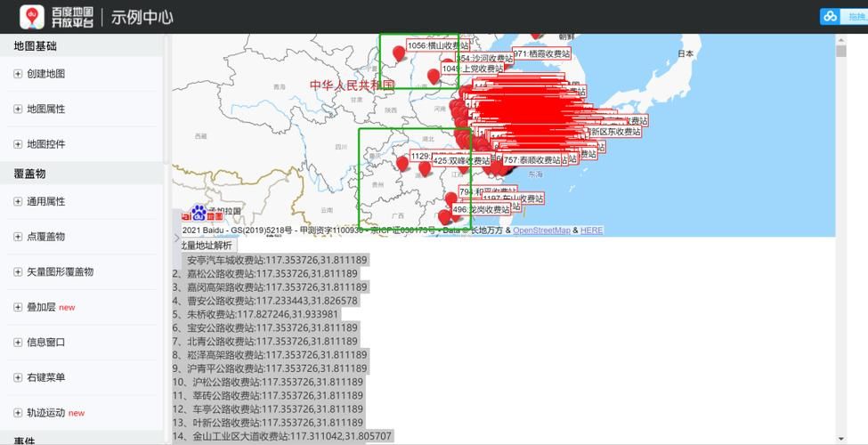
Task: Expand the 矢量图形覆盖物 tree node
Action: pos(18,271)
